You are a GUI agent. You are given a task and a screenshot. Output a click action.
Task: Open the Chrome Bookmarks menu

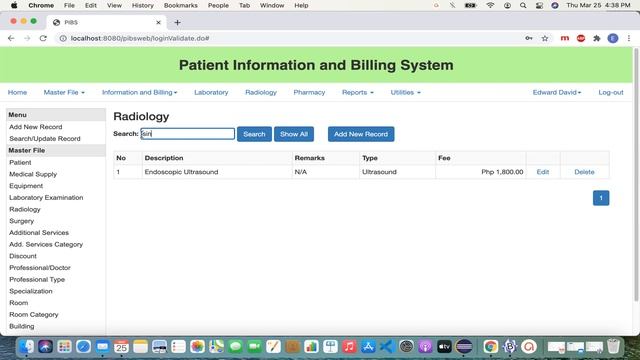[180, 5]
